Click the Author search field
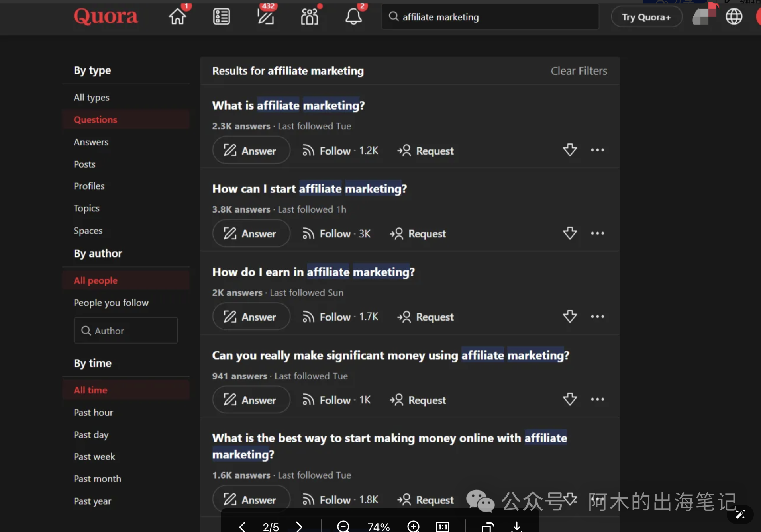Viewport: 761px width, 532px height. (x=126, y=330)
